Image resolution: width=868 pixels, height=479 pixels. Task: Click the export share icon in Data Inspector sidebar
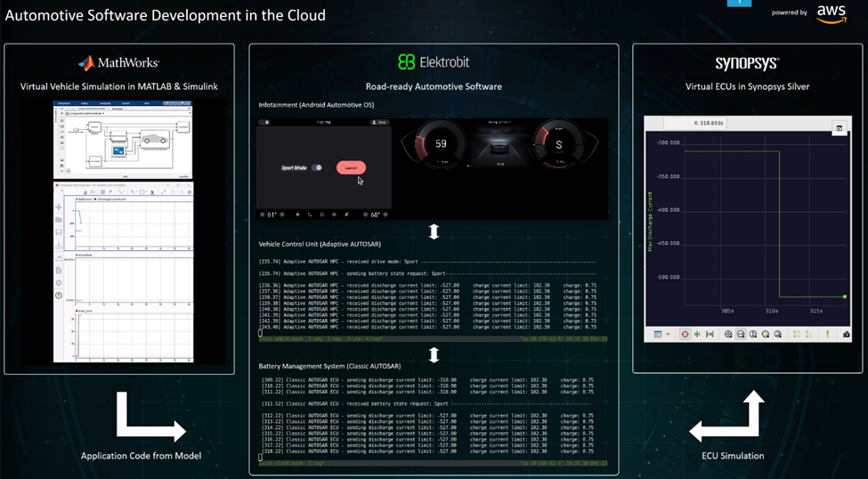point(59,257)
